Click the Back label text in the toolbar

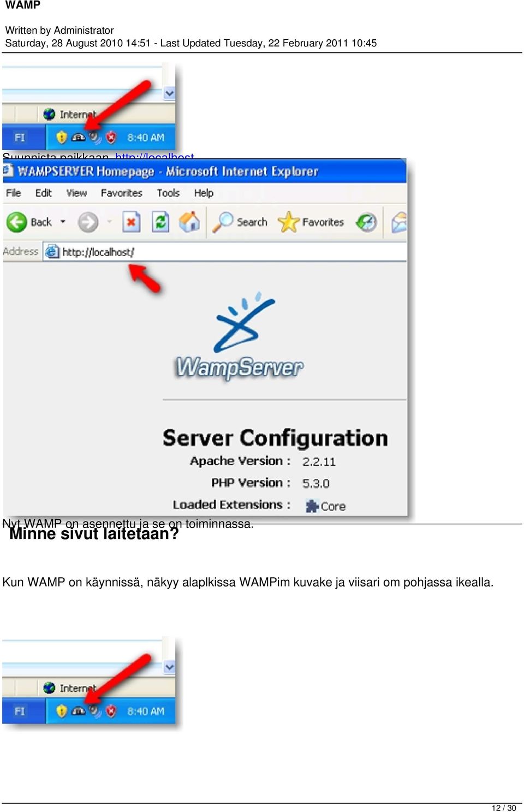(41, 222)
